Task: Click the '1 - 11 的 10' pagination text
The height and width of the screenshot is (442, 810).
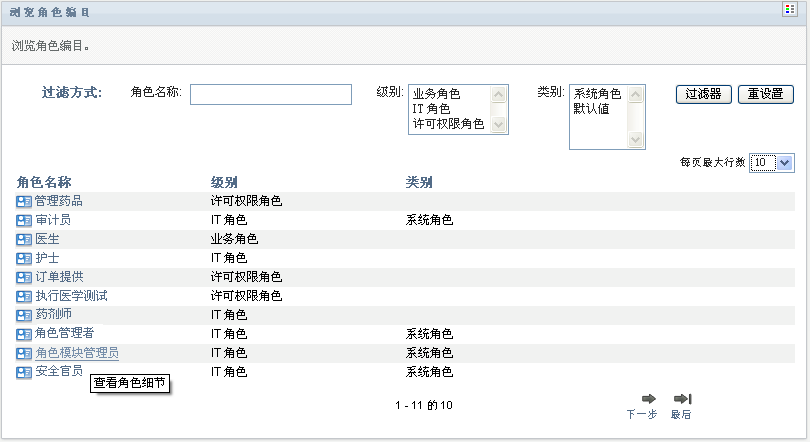Action: (424, 406)
